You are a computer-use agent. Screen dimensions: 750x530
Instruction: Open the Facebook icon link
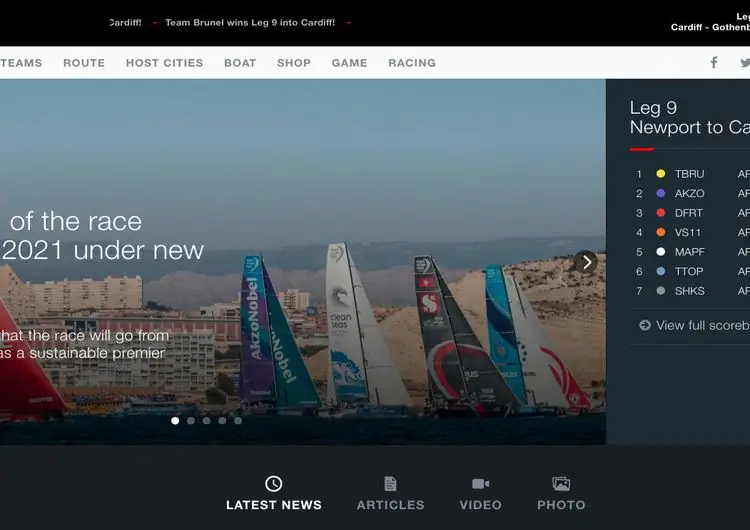click(x=714, y=62)
